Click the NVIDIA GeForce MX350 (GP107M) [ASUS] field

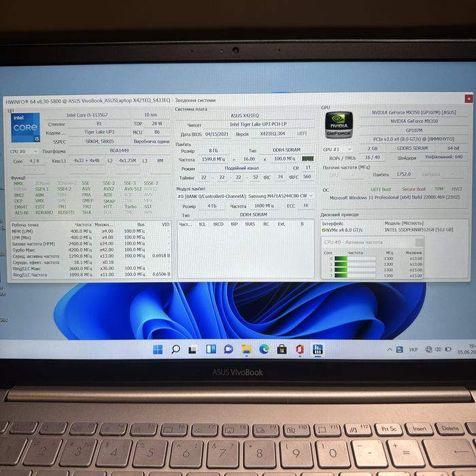coord(413,112)
